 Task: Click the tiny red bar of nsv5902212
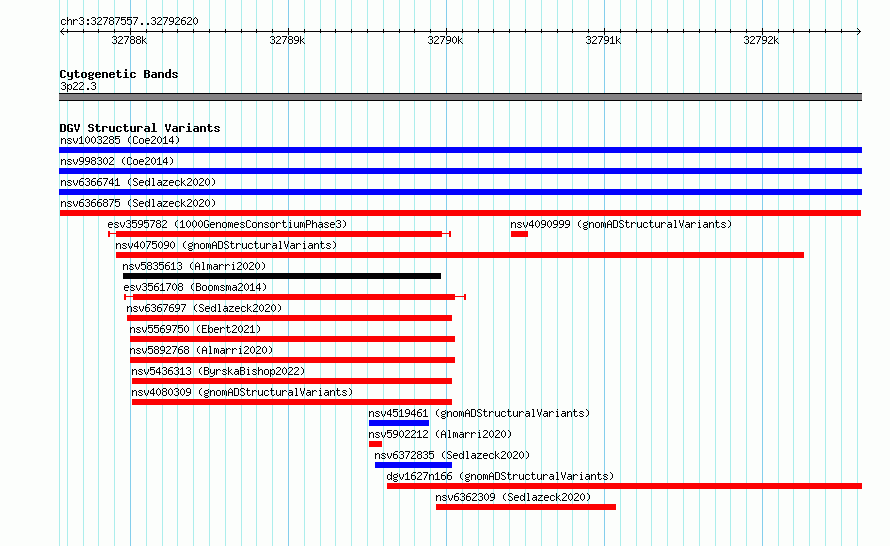point(375,444)
